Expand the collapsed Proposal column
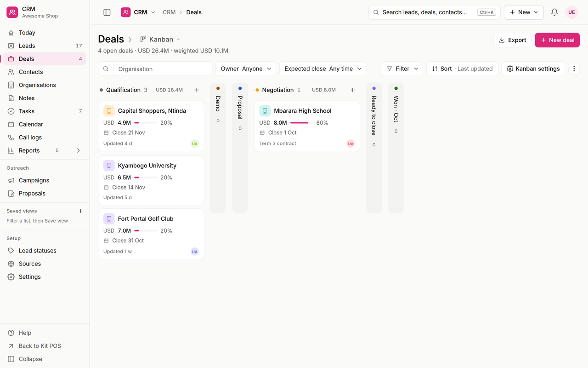The image size is (588, 368). coord(240,148)
